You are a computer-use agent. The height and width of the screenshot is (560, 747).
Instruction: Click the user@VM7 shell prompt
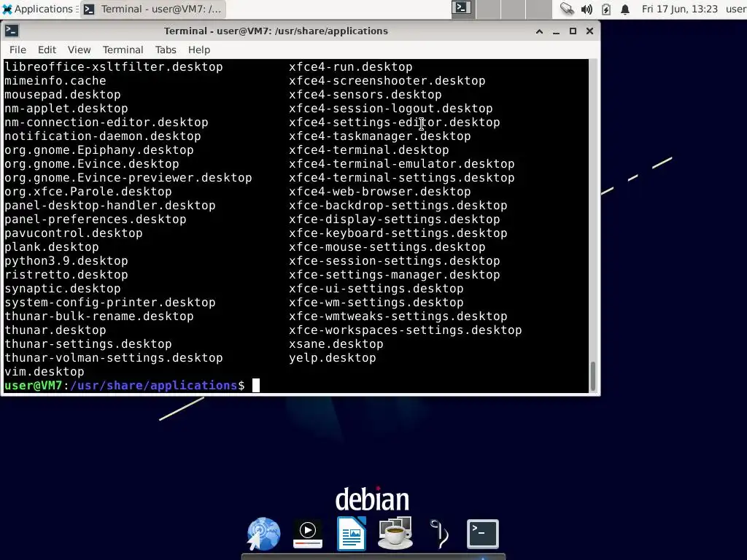124,385
